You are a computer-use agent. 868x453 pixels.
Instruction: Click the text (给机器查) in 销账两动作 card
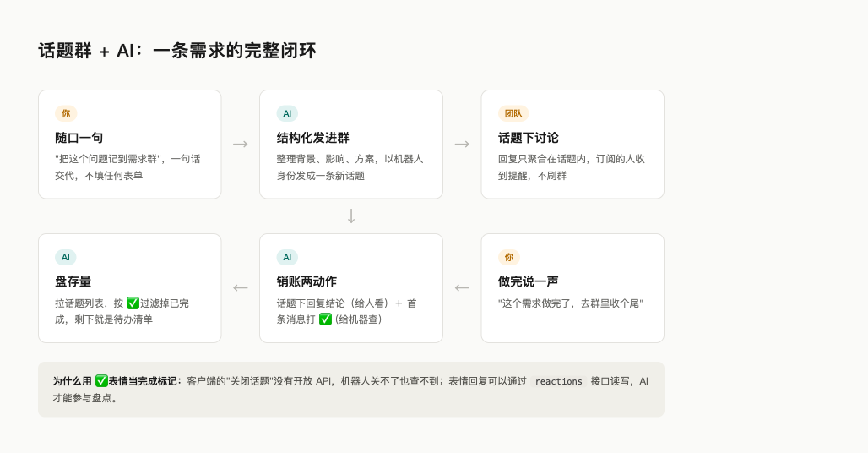[x=358, y=319]
